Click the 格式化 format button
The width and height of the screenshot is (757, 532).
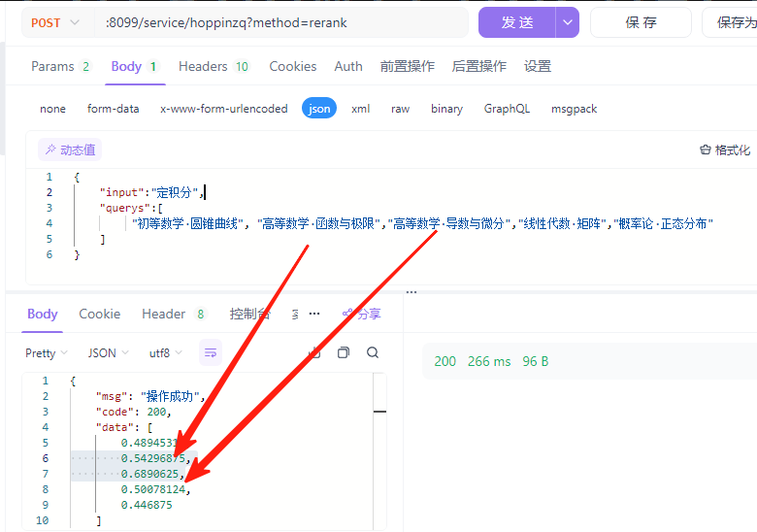725,150
